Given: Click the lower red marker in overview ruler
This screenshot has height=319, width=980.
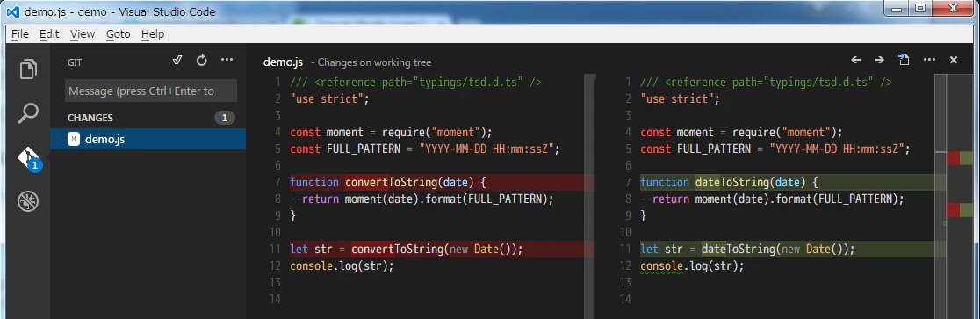Looking at the screenshot, I should pyautogui.click(x=953, y=209).
